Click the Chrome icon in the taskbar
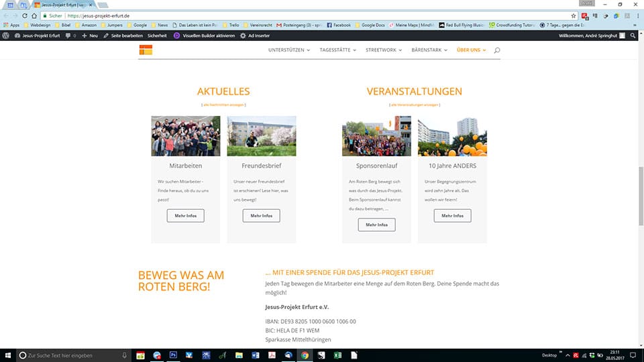 click(x=305, y=355)
